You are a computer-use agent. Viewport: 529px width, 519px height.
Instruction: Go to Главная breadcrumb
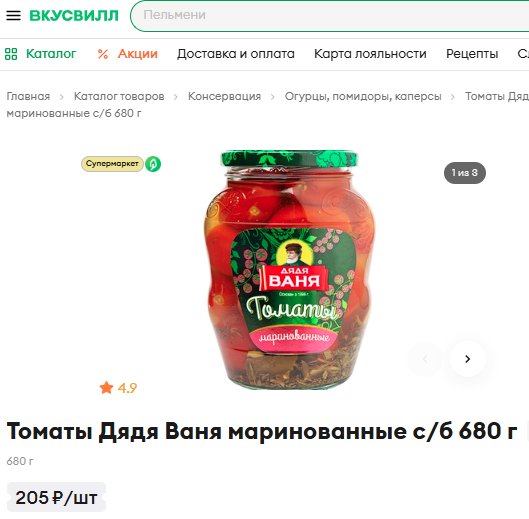pyautogui.click(x=28, y=97)
